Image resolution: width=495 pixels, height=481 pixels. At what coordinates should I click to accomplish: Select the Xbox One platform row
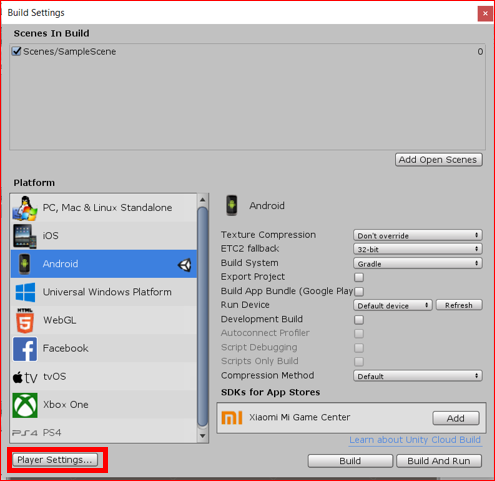[104, 405]
